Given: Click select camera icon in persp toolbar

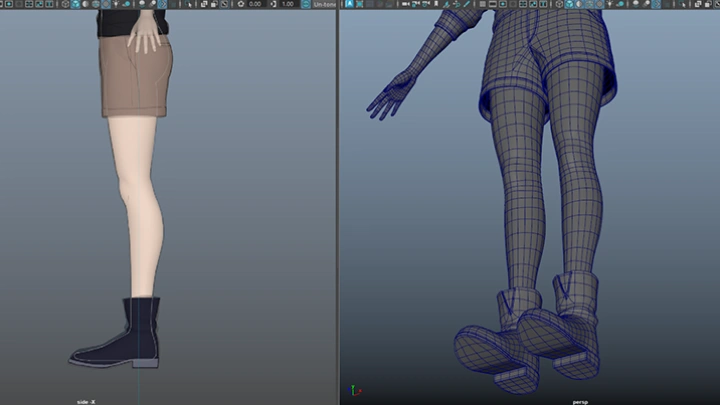Looking at the screenshot, I should (x=405, y=4).
